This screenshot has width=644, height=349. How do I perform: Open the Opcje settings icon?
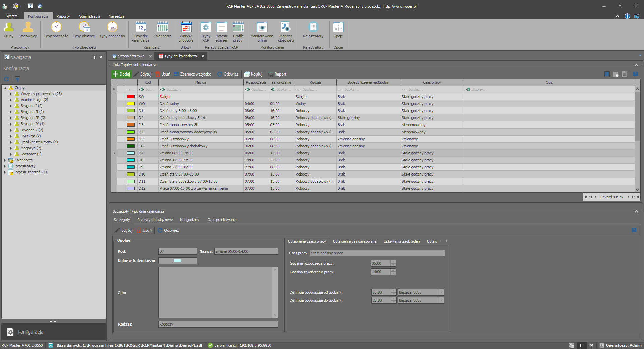[x=338, y=30]
